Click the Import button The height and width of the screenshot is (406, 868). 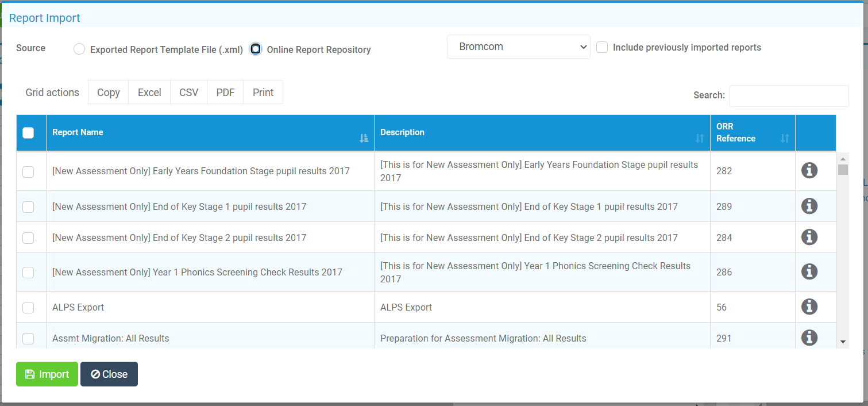click(47, 374)
